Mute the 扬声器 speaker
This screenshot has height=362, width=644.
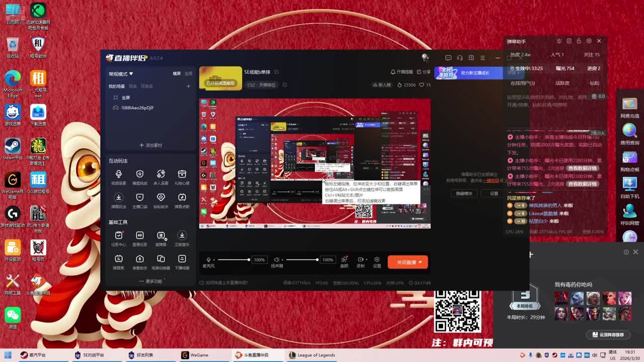coord(277,260)
